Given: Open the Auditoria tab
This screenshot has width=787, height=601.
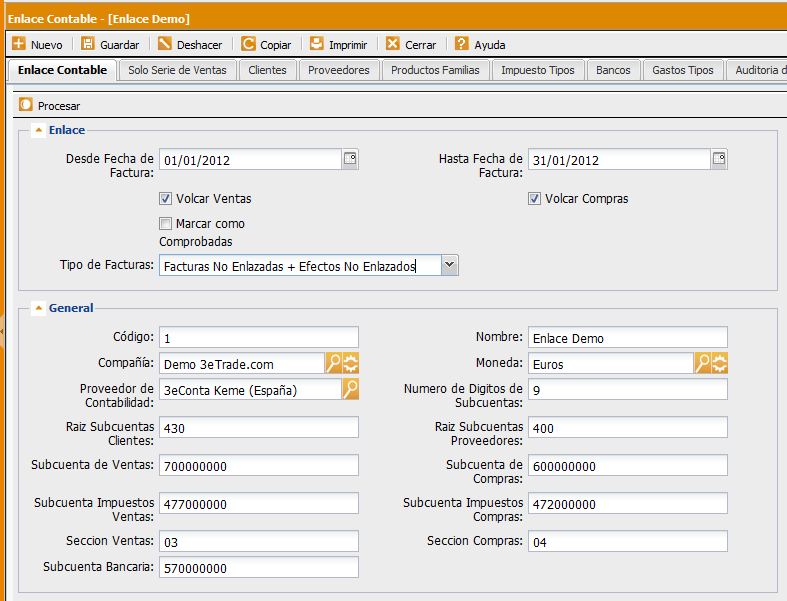Looking at the screenshot, I should point(757,70).
